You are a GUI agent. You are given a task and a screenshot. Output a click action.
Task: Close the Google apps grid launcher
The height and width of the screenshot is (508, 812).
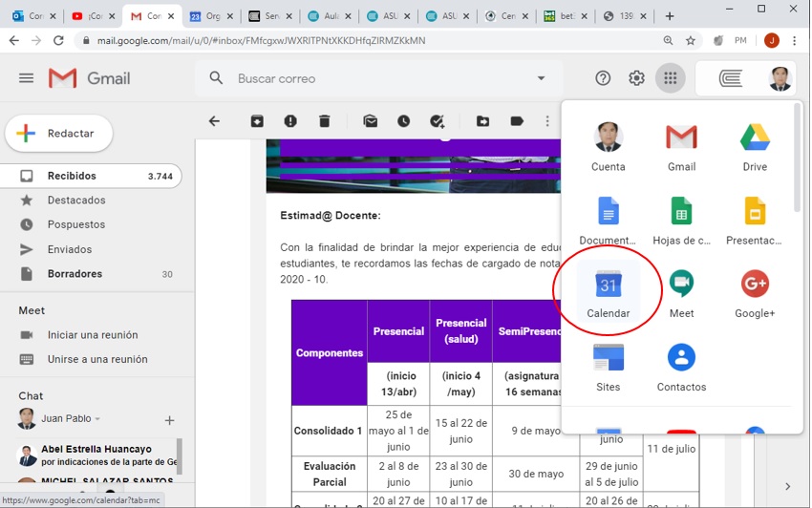670,78
